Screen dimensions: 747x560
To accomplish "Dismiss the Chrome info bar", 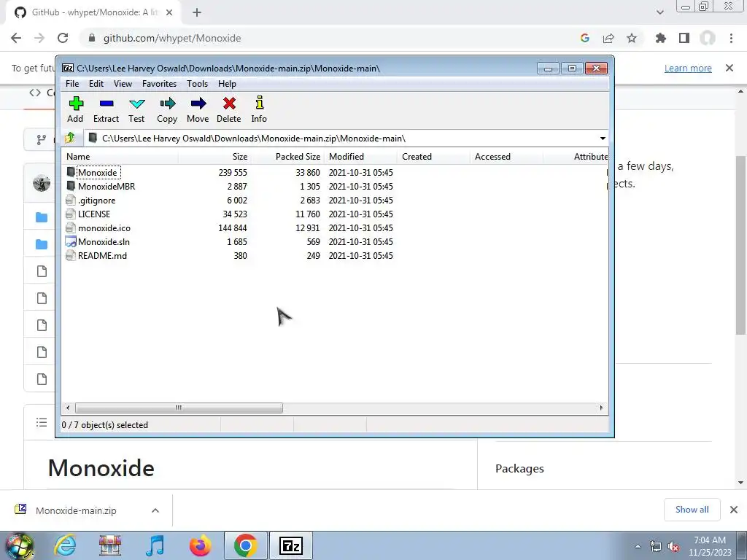I will (x=729, y=68).
